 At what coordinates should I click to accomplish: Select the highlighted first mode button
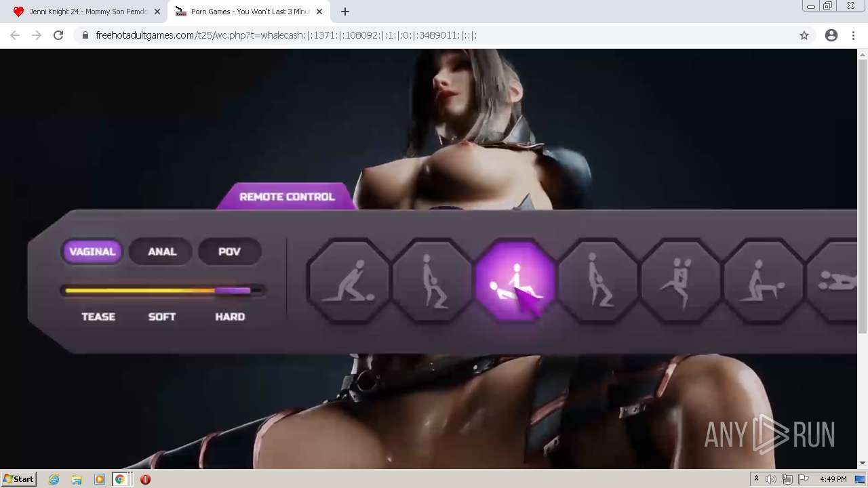[x=92, y=251]
